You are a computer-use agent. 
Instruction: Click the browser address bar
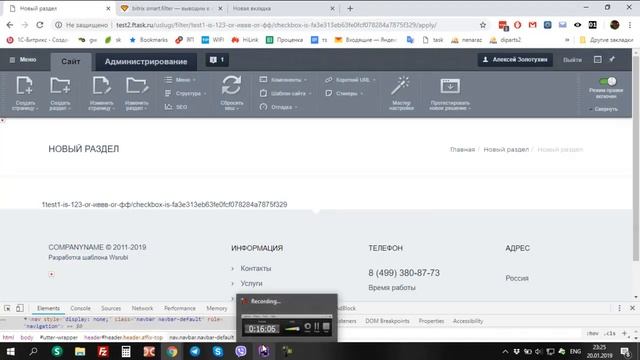[x=269, y=25]
